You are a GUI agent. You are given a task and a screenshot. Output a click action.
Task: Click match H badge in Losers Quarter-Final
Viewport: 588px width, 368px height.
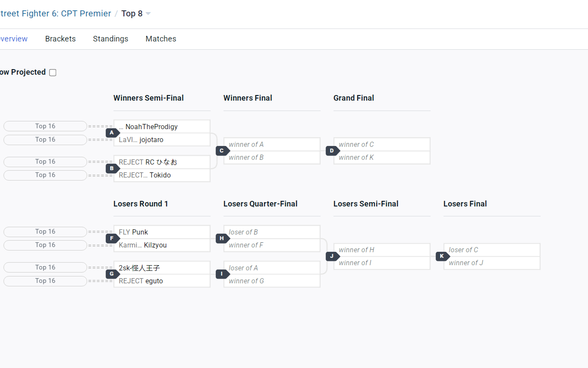[x=222, y=238]
